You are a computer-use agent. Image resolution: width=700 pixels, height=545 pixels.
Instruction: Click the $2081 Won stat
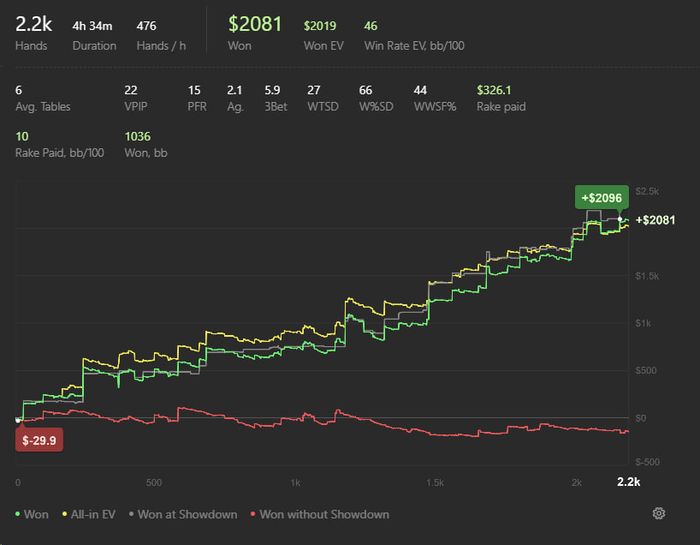[254, 32]
